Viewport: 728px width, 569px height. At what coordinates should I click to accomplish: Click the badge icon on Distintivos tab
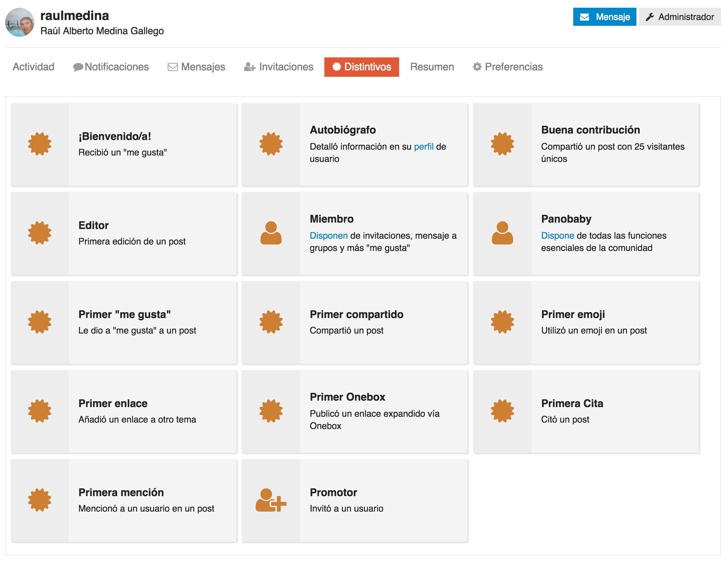337,67
